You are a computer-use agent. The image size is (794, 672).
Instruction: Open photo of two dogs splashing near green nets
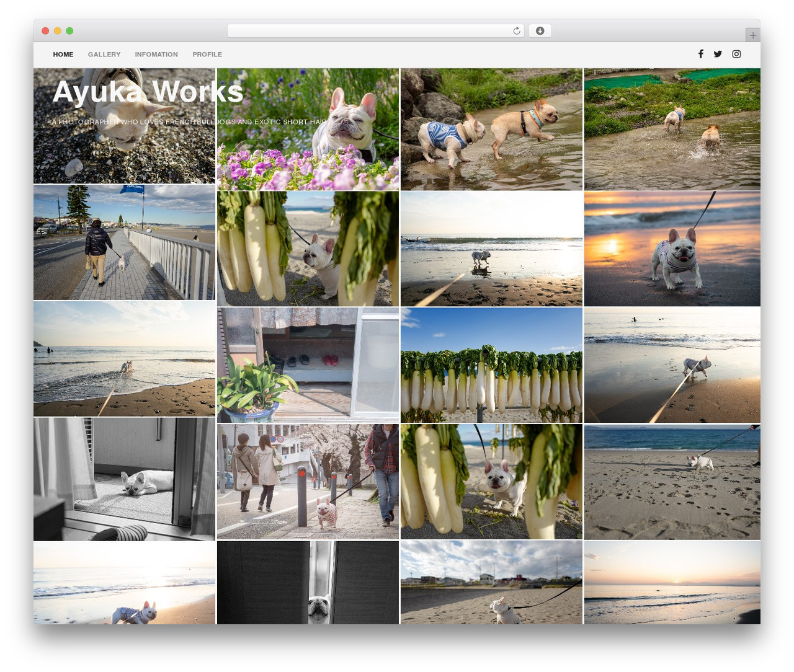click(672, 129)
